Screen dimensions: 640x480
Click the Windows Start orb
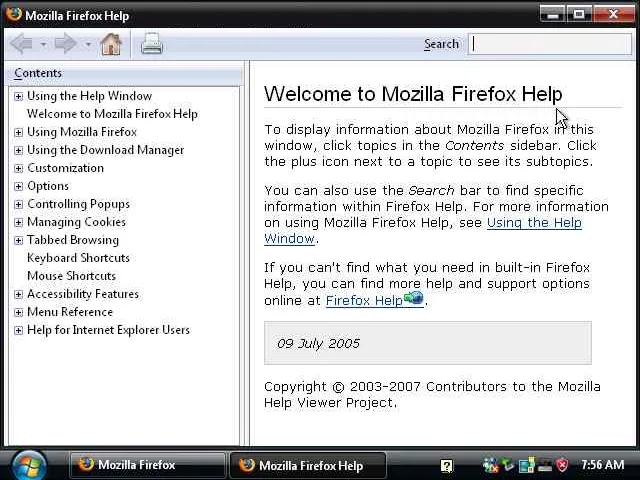pos(29,465)
